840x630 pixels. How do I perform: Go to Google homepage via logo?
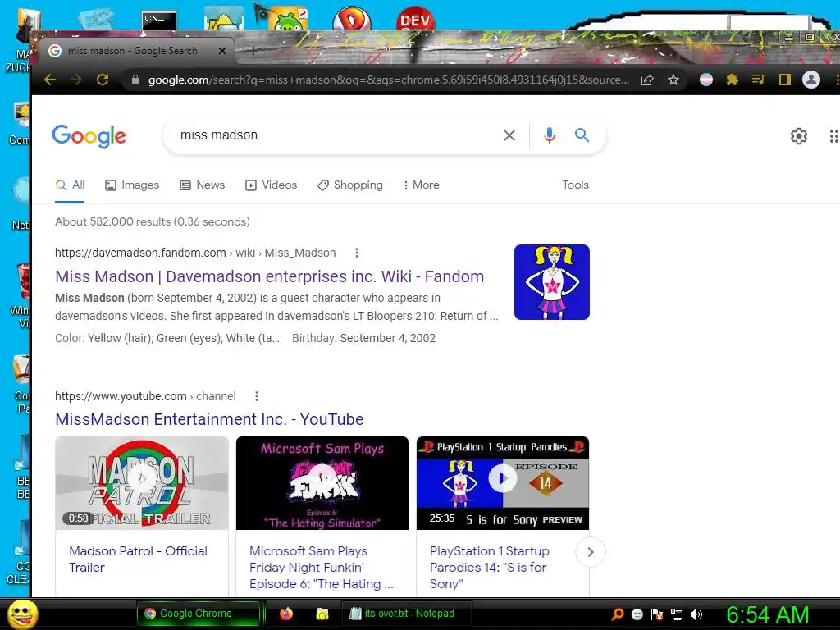pyautogui.click(x=89, y=136)
